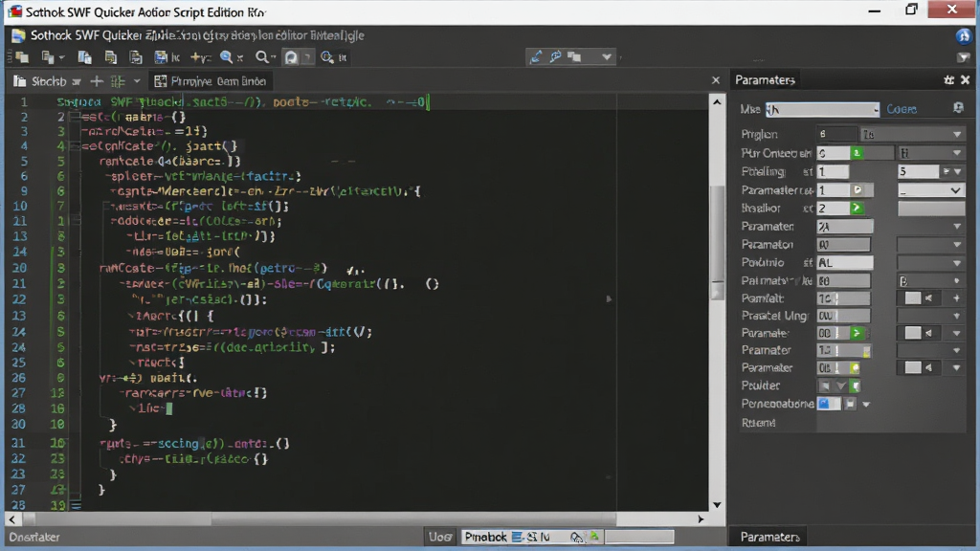Click the highlighted toolbar button beside search
Viewport: 980px width, 551px height.
(x=291, y=57)
